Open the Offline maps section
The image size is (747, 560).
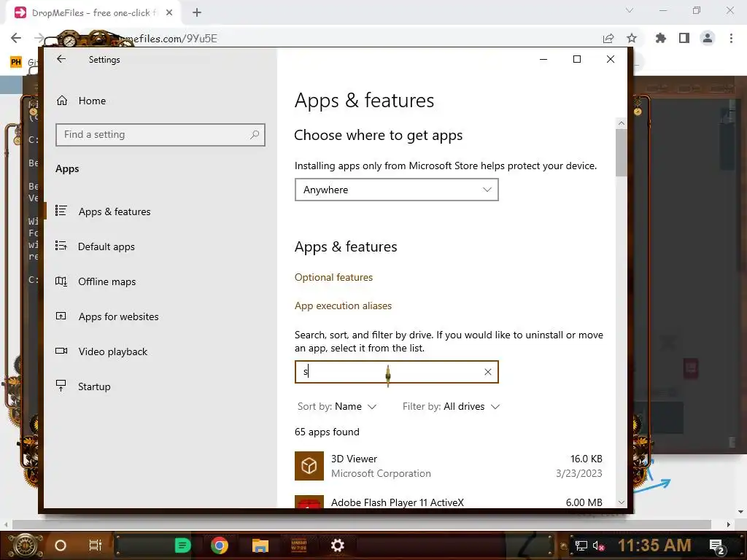(x=160, y=281)
